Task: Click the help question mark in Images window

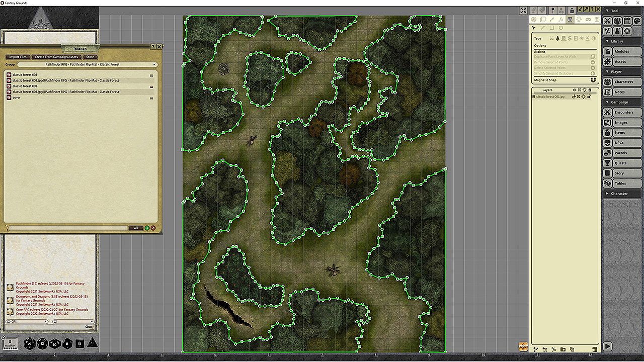Action: [153, 46]
